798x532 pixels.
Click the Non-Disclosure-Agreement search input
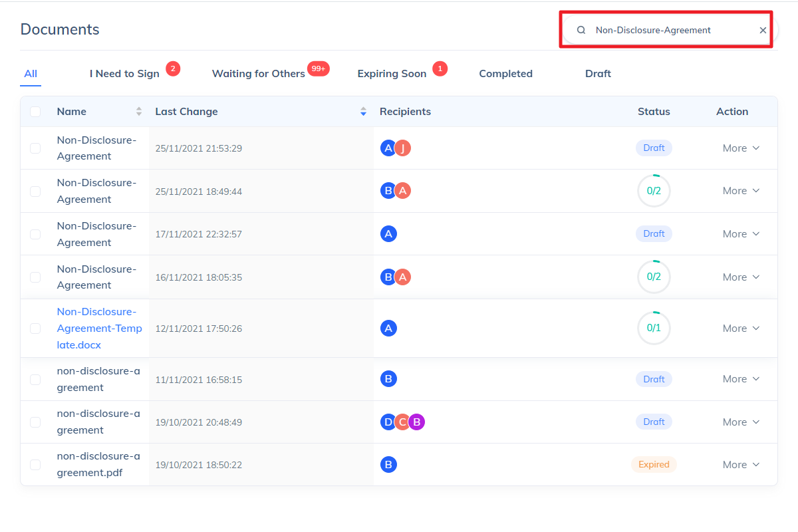668,30
